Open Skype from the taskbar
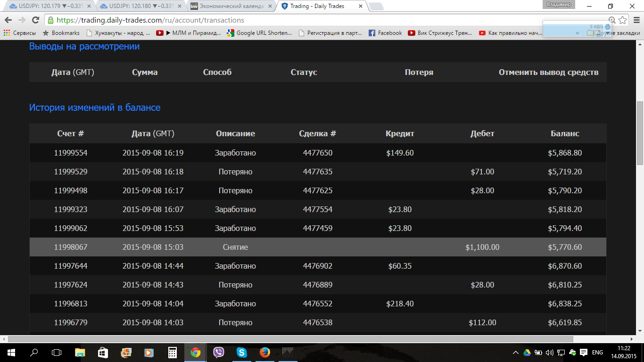Image resolution: width=644 pixels, height=362 pixels. (x=241, y=352)
